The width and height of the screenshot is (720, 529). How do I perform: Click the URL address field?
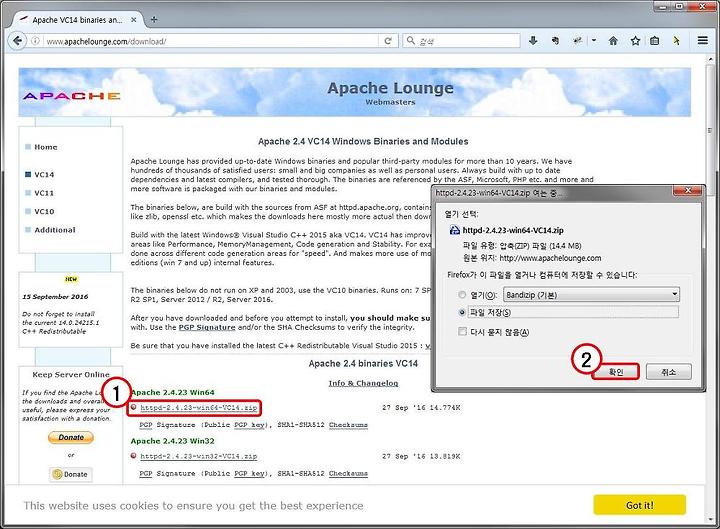click(211, 41)
